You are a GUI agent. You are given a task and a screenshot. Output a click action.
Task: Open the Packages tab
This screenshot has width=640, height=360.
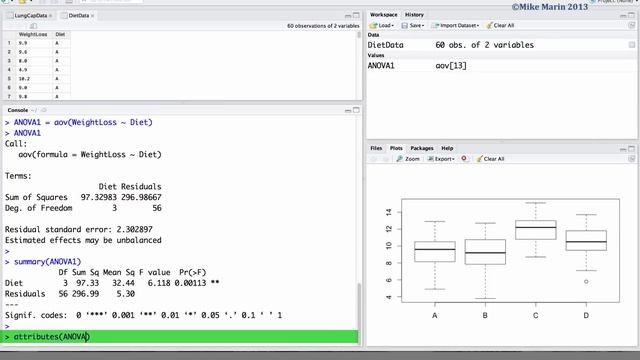422,148
